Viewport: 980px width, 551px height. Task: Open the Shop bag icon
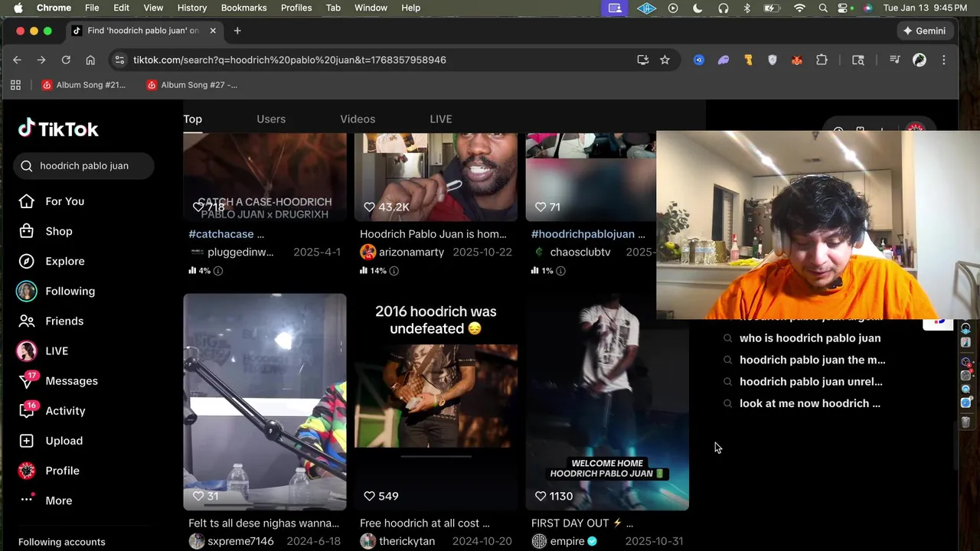point(27,231)
